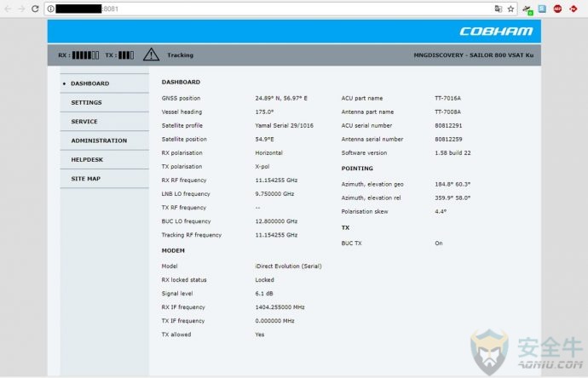This screenshot has height=378, width=588.
Task: Click the Antenna part name value TT-7008A
Action: tap(447, 112)
